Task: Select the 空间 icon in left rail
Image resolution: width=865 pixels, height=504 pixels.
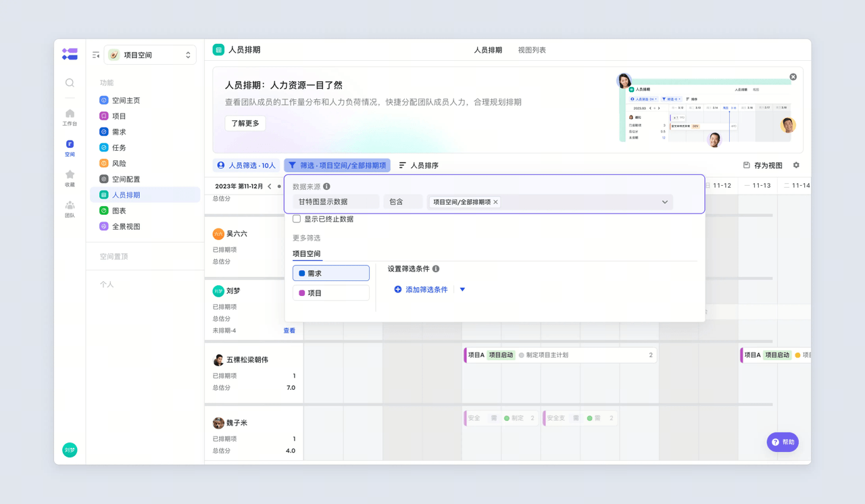Action: [x=70, y=148]
